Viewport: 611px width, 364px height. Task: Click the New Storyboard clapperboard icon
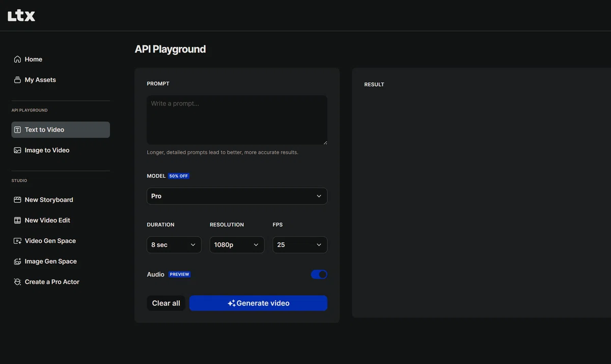(17, 200)
